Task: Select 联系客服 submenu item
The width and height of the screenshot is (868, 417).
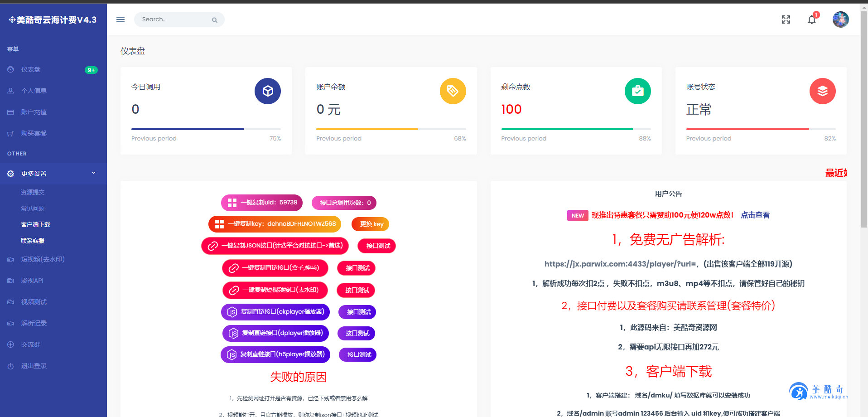Action: (33, 241)
